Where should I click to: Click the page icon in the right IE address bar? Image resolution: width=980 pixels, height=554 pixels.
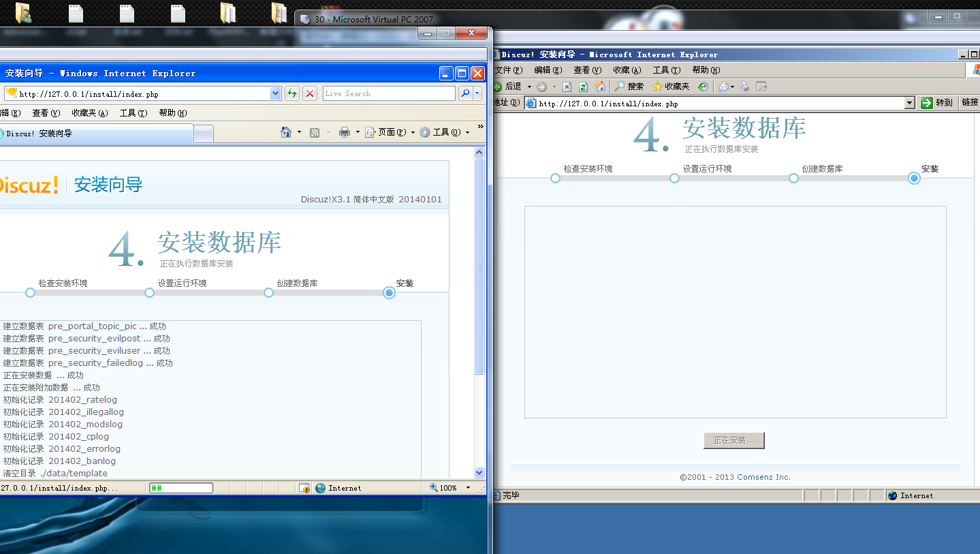tap(531, 103)
